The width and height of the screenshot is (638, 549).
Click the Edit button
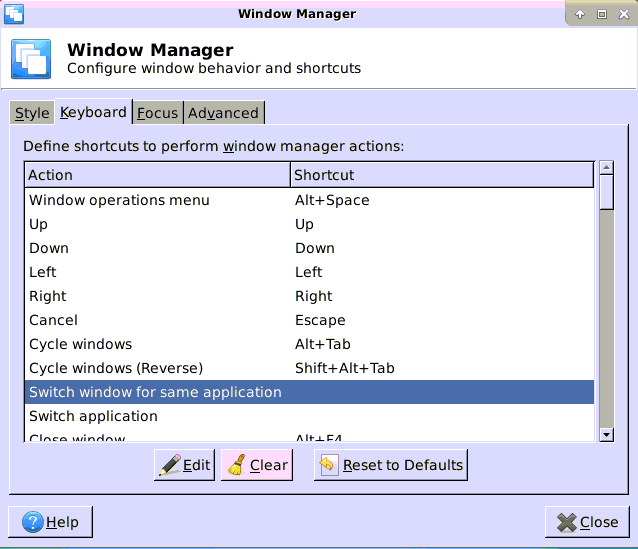(x=184, y=465)
